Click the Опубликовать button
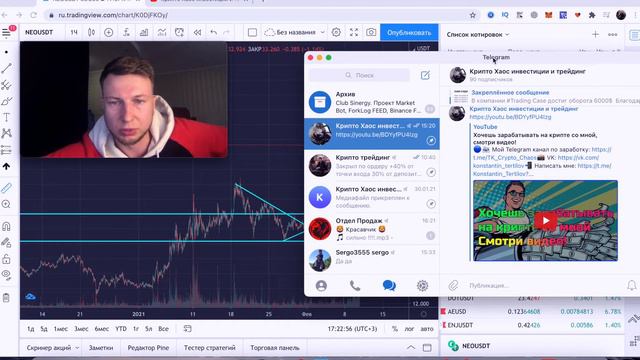 409,32
